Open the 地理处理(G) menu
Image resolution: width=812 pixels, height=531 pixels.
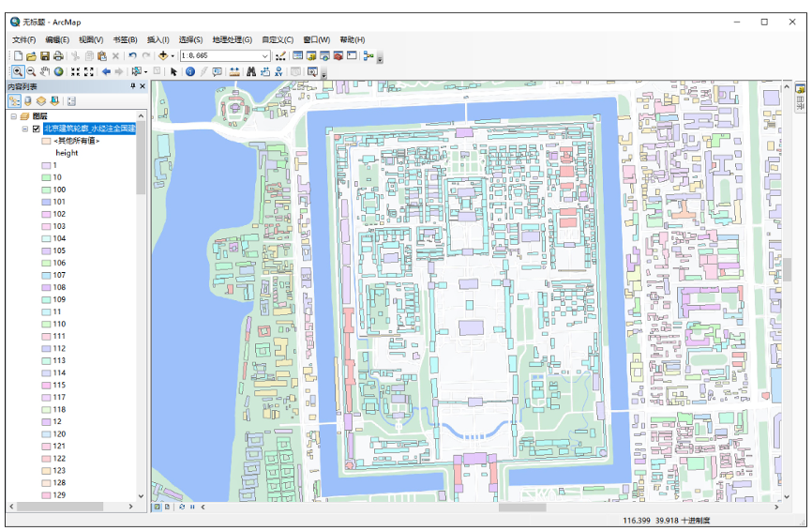coord(232,39)
